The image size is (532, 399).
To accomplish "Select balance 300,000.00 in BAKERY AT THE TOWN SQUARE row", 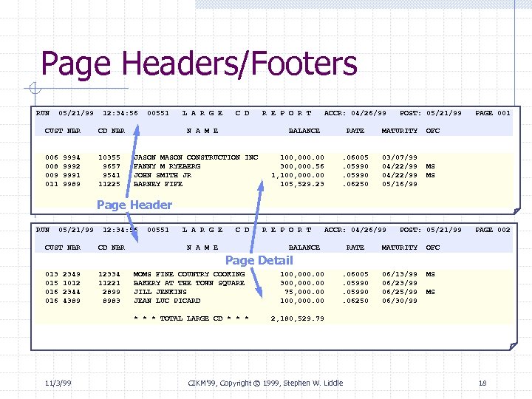I will pyautogui.click(x=302, y=283).
